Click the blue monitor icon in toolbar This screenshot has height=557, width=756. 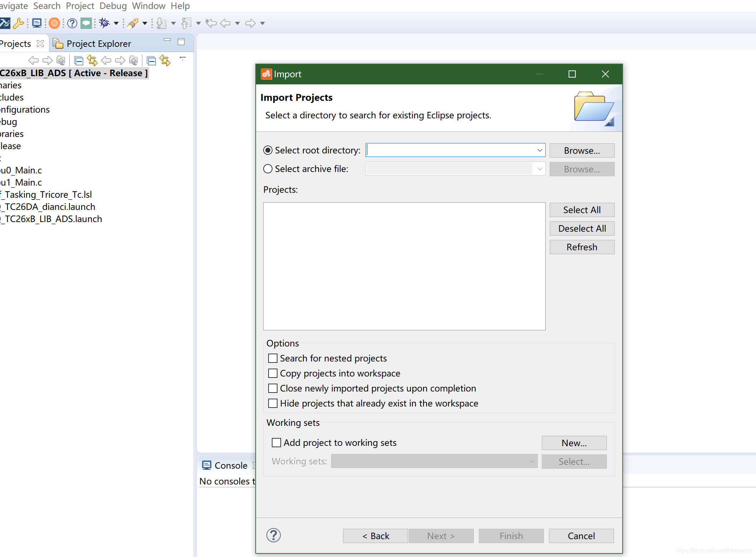(x=37, y=23)
